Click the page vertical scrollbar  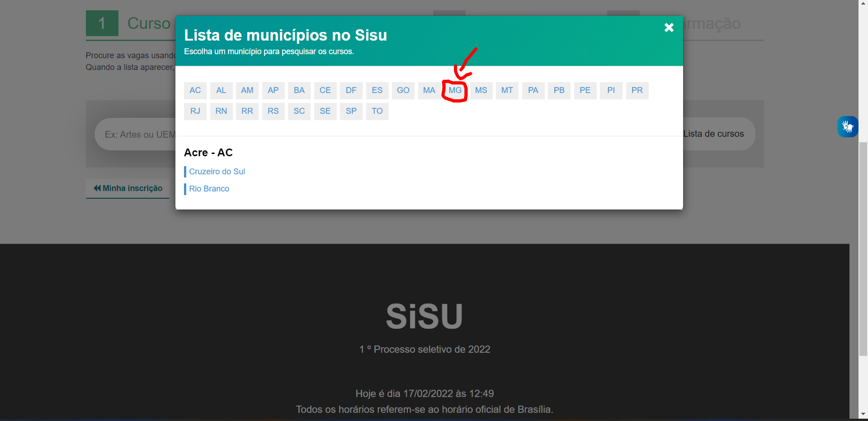[x=863, y=248]
